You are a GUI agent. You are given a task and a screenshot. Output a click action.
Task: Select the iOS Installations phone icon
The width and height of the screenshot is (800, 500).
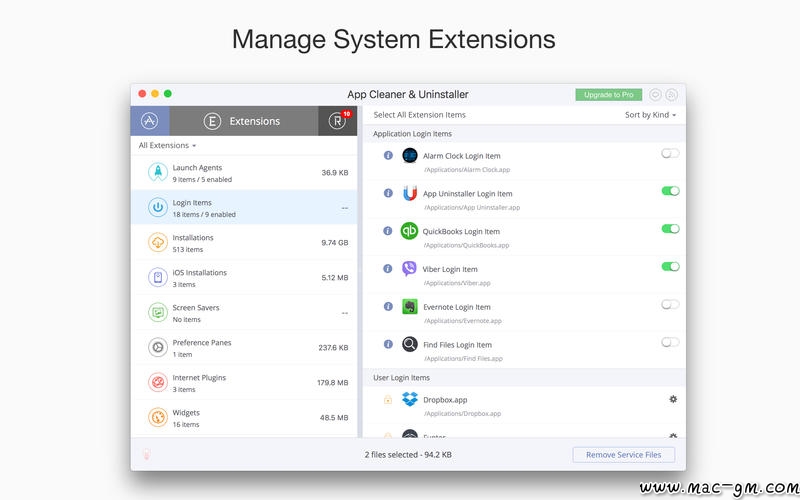158,278
